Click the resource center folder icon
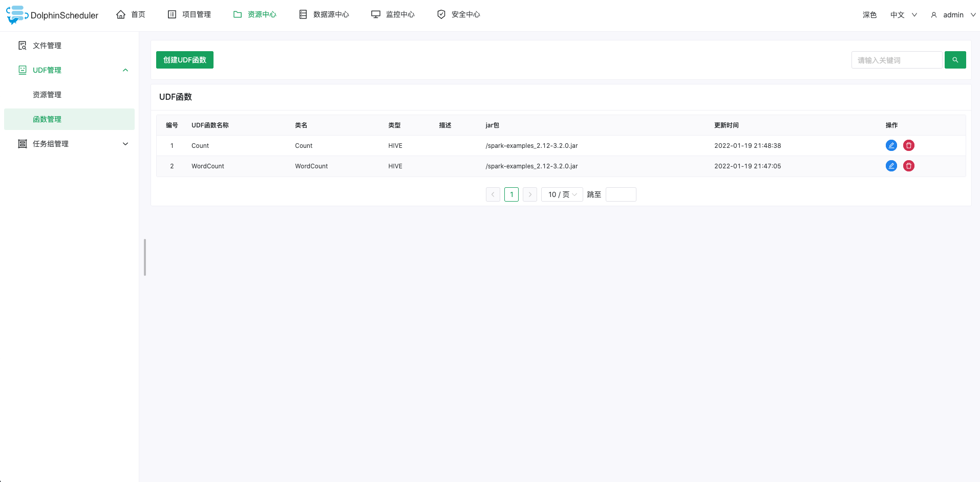 [x=238, y=14]
